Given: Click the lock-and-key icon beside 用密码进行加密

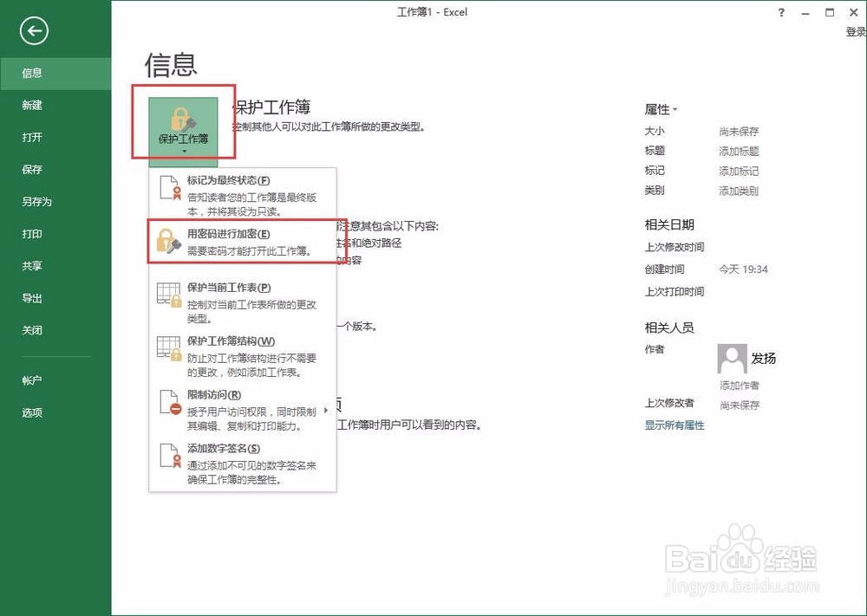Looking at the screenshot, I should coord(169,242).
